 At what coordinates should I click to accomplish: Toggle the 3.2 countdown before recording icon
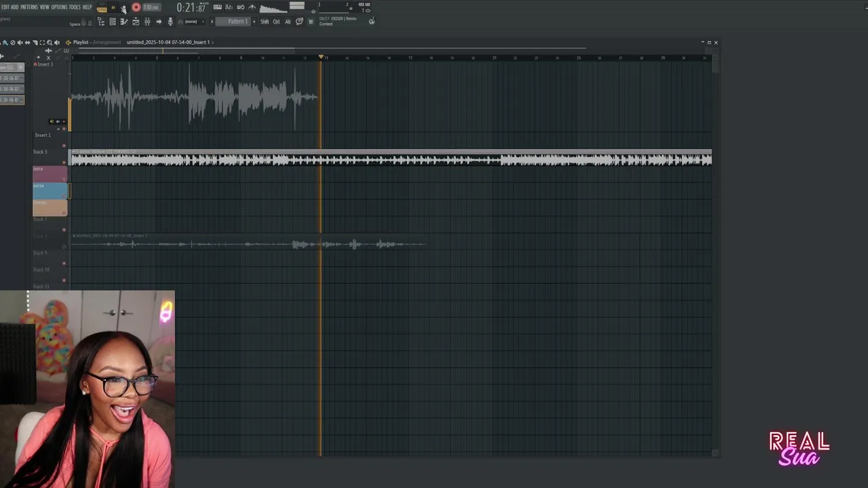tap(229, 7)
